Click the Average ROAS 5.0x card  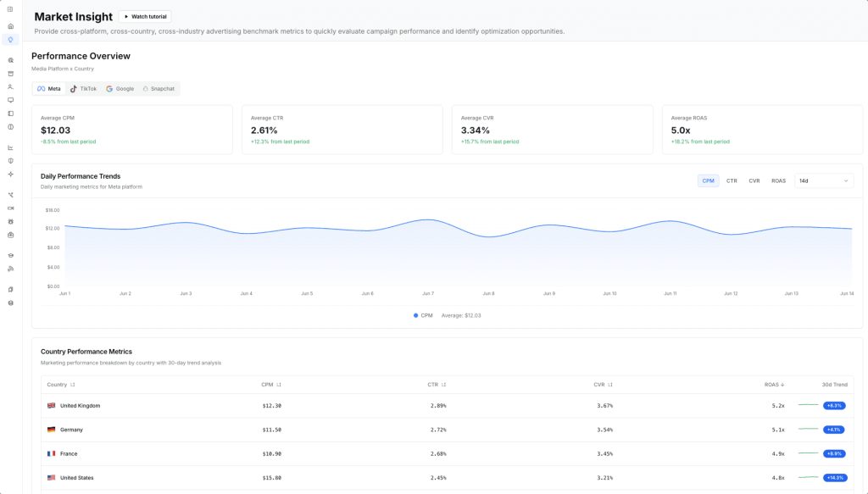(x=762, y=130)
